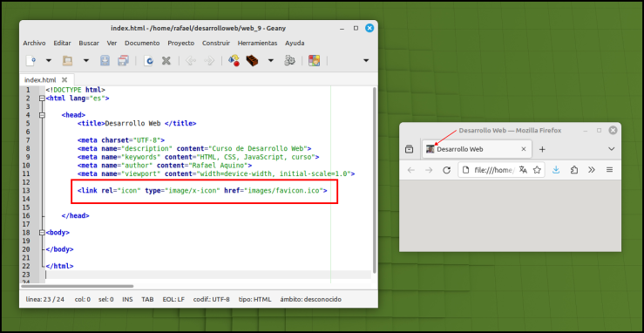Run or view the current file
Image resolution: width=644 pixels, height=333 pixels.
pyautogui.click(x=289, y=61)
